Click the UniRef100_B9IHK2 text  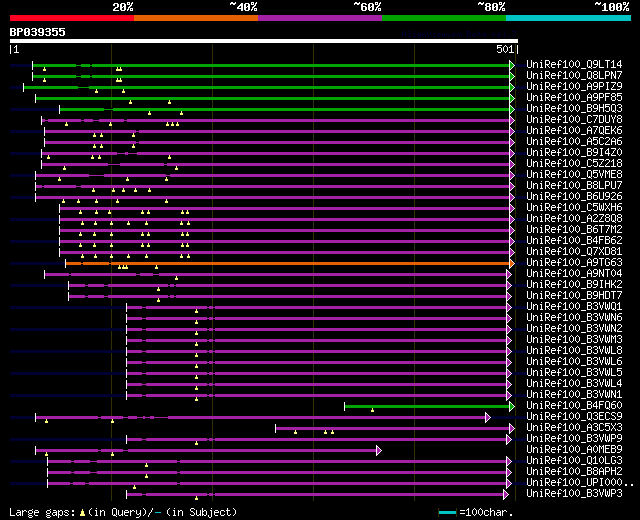(574, 285)
